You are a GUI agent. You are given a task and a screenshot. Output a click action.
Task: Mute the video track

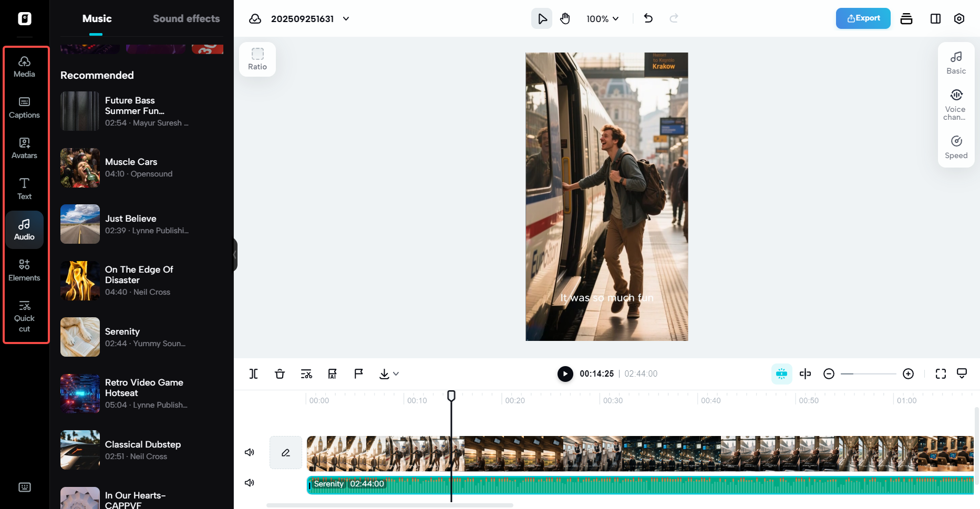[x=250, y=452]
